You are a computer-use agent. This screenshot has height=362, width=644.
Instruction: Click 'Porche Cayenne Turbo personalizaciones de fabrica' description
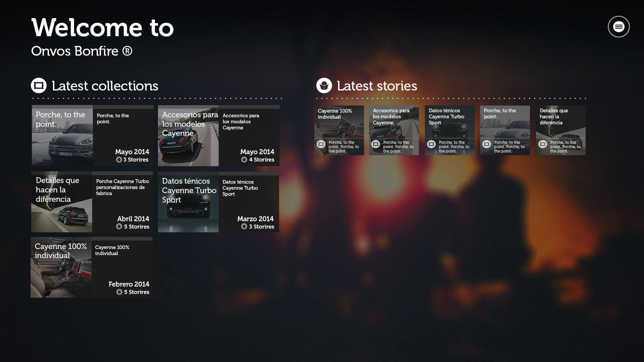coord(122,187)
